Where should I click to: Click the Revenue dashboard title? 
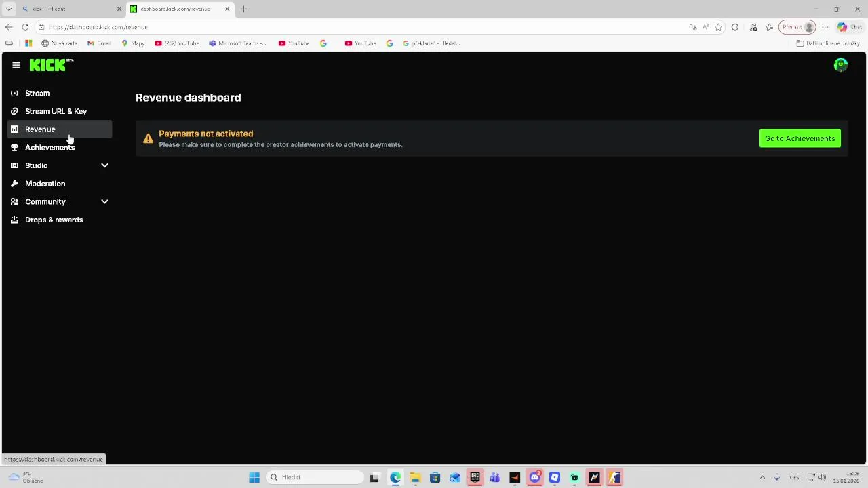[188, 98]
